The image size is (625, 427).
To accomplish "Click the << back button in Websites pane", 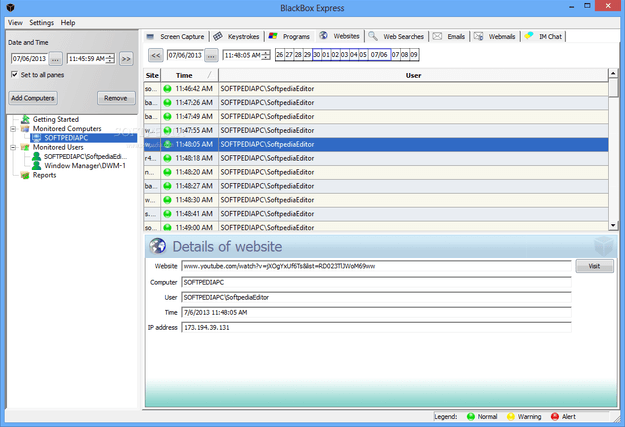I will coord(156,55).
